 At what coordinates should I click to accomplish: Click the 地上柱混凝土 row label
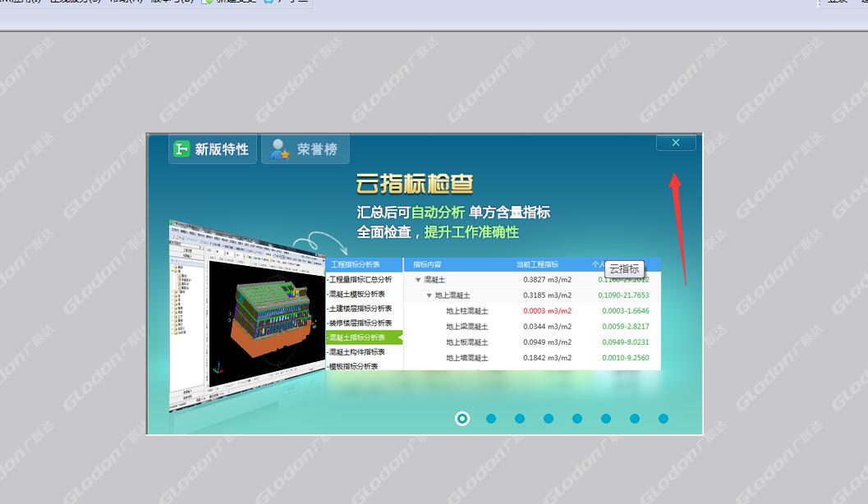click(467, 311)
